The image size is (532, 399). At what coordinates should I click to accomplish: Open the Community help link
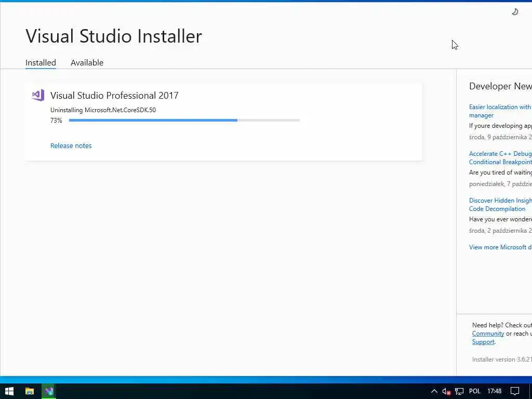[488, 334]
